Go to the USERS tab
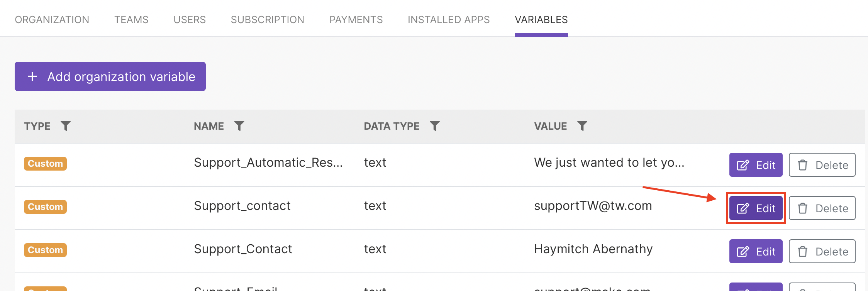Screen dimensions: 868x291 click(x=190, y=20)
